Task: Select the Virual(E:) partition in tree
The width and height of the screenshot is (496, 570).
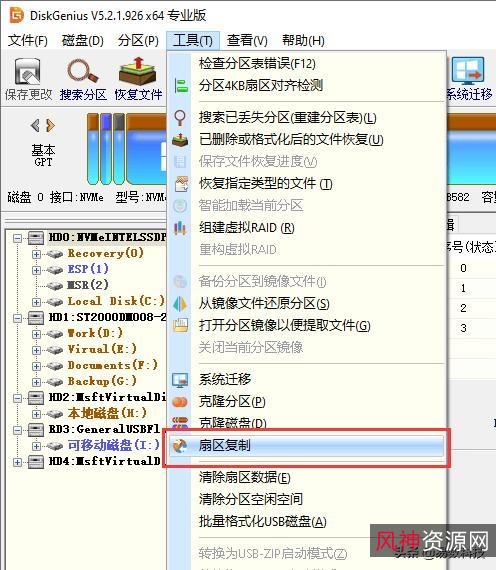Action: point(102,349)
